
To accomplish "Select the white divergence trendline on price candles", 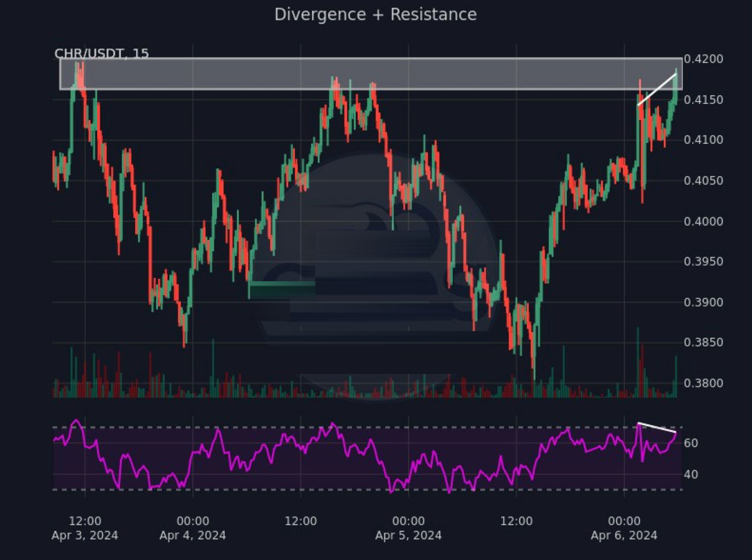I will [657, 90].
